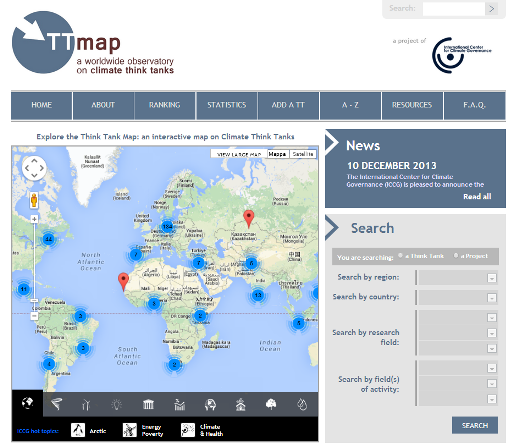Open the first research field dropdown
This screenshot has height=446, width=508.
click(x=457, y=317)
